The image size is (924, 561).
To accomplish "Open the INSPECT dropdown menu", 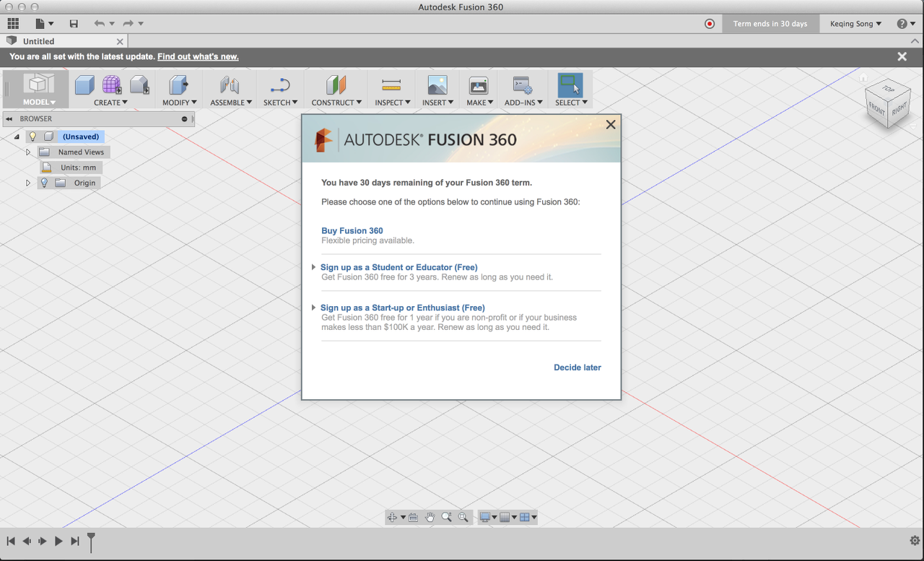I will (x=393, y=103).
